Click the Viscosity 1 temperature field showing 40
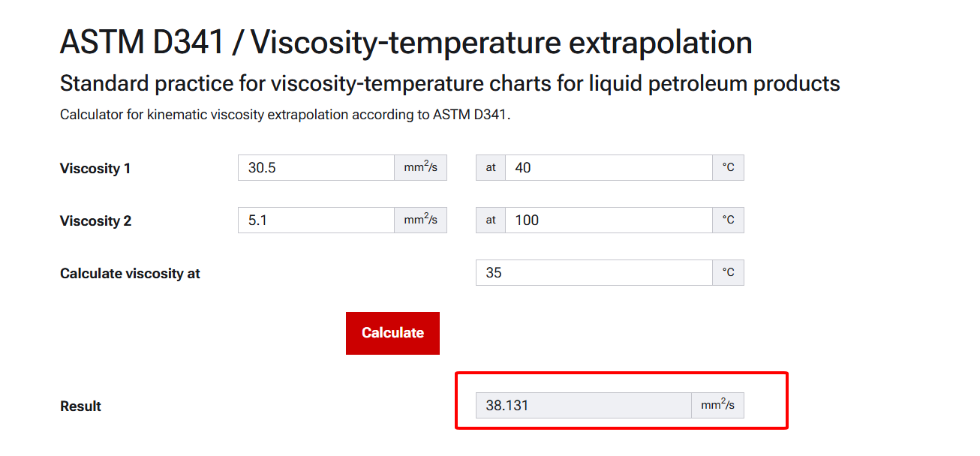The height and width of the screenshot is (456, 980). point(608,168)
